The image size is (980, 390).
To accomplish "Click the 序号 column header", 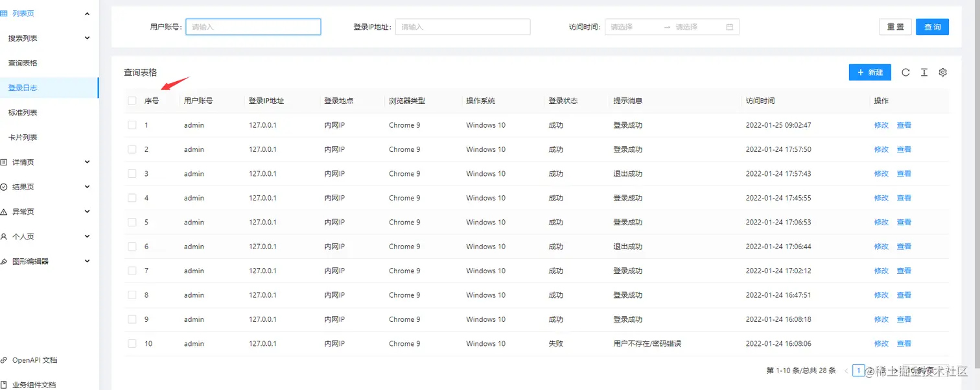I will click(x=152, y=101).
